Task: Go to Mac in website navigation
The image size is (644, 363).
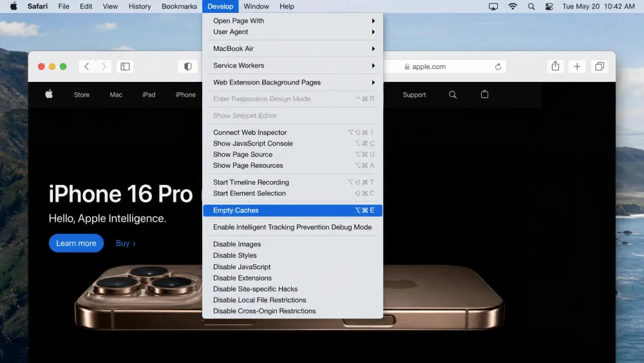Action: tap(116, 95)
